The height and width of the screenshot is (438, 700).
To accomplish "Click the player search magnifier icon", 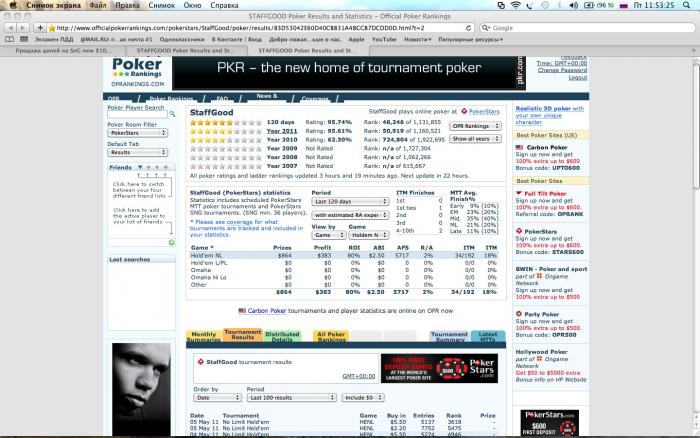I will point(172,114).
